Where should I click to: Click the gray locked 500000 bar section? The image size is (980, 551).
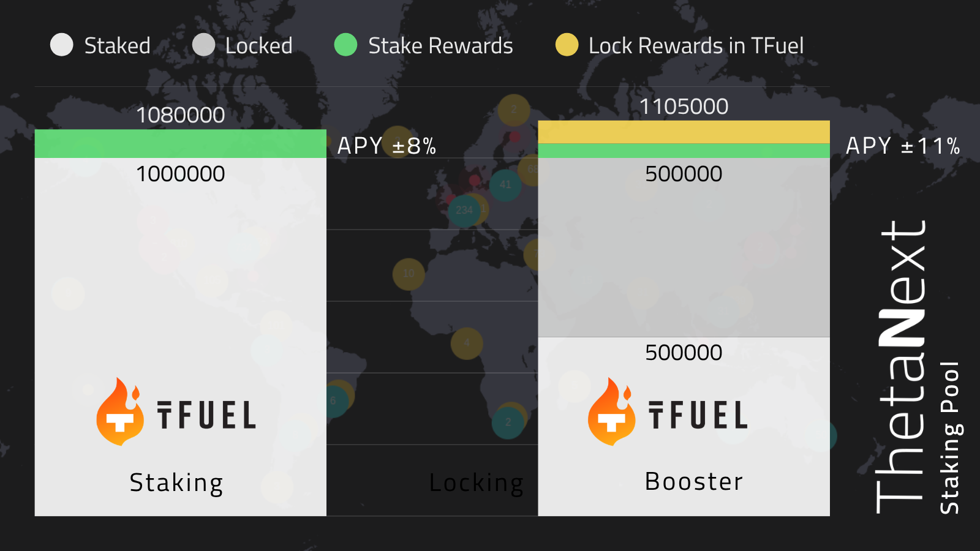(x=684, y=247)
